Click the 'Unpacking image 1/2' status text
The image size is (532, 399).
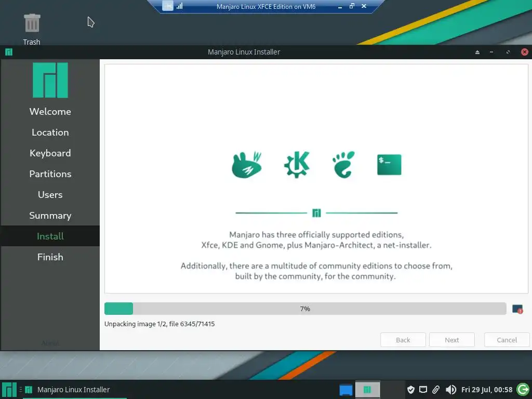coord(159,324)
